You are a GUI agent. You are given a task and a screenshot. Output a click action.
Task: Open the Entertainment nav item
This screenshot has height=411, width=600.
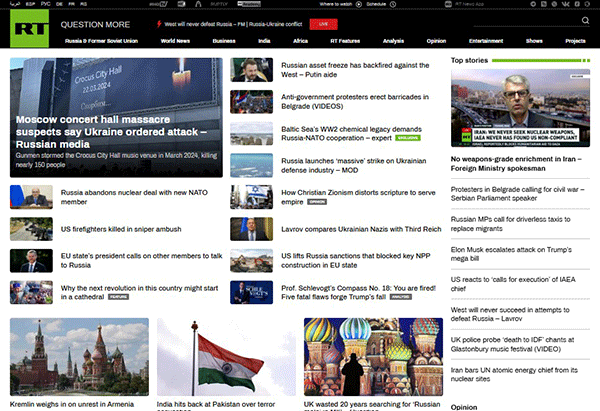tap(486, 41)
